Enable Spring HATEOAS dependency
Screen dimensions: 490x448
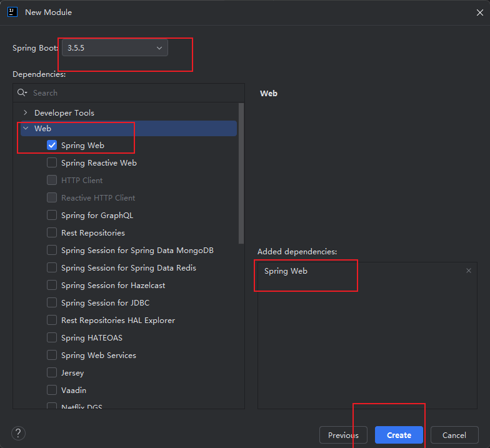pyautogui.click(x=52, y=337)
